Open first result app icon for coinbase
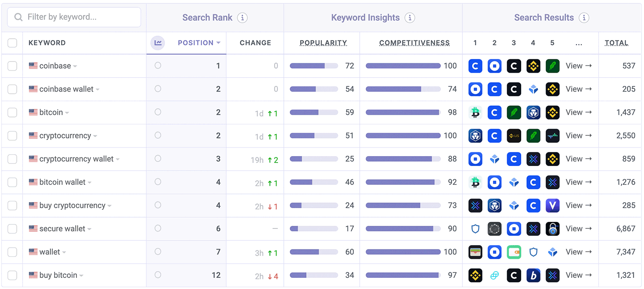The width and height of the screenshot is (644, 289). (475, 66)
